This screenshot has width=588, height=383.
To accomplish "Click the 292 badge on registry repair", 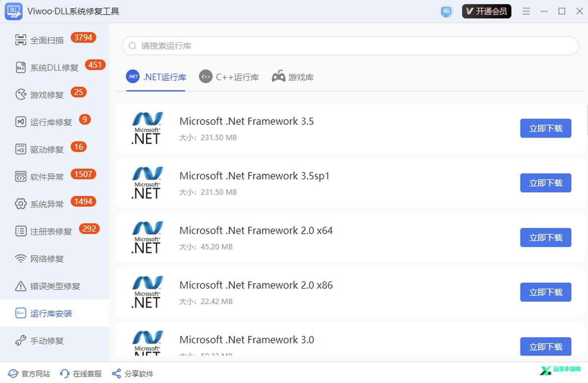I will [x=89, y=229].
